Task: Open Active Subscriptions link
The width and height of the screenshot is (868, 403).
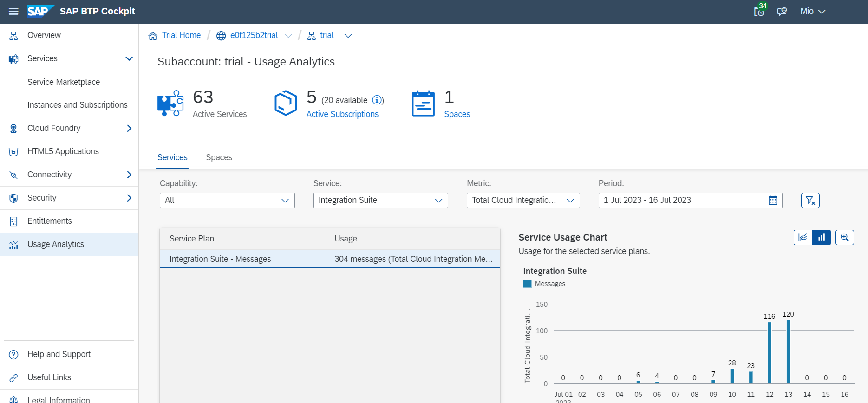Action: tap(342, 114)
